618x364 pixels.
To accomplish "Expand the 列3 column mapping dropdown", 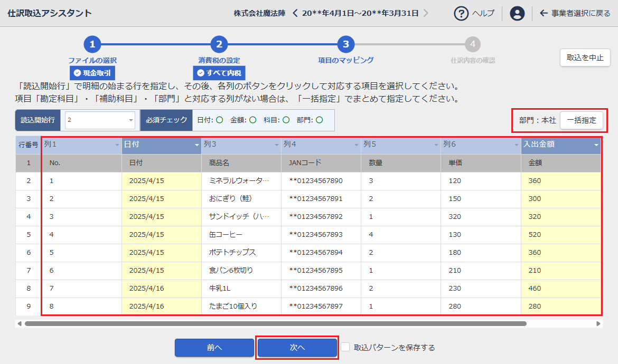I will click(276, 145).
